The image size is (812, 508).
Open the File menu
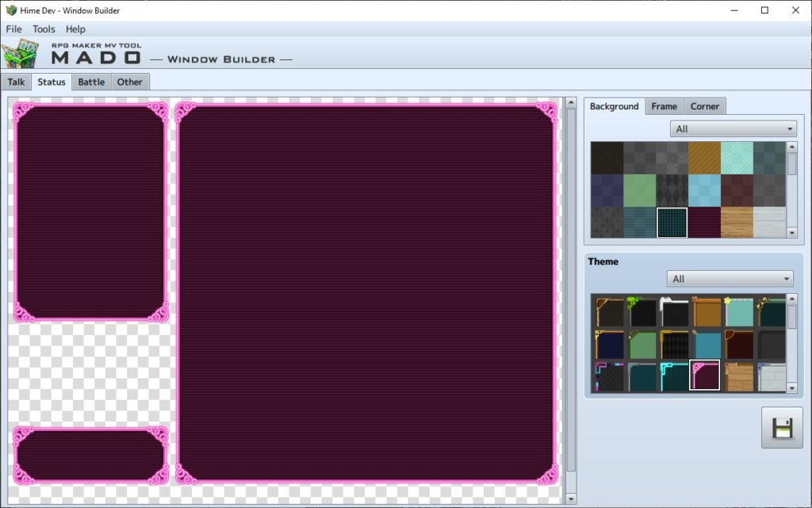point(13,29)
